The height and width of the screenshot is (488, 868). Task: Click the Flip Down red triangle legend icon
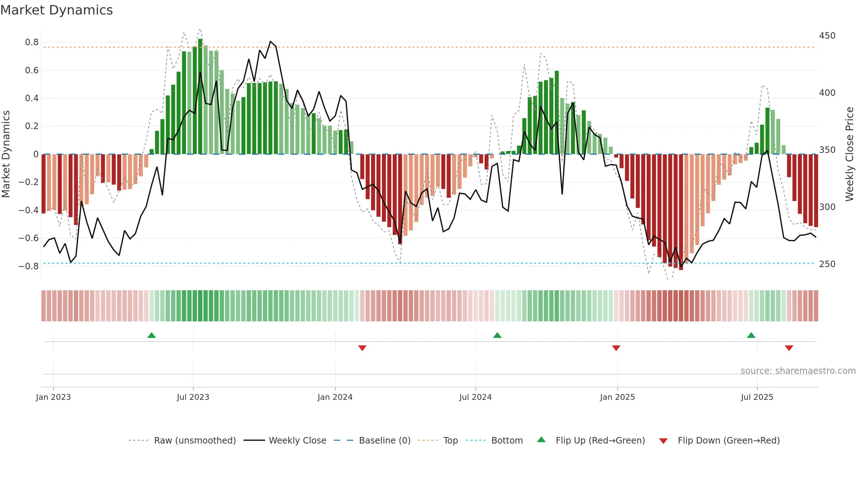point(663,441)
